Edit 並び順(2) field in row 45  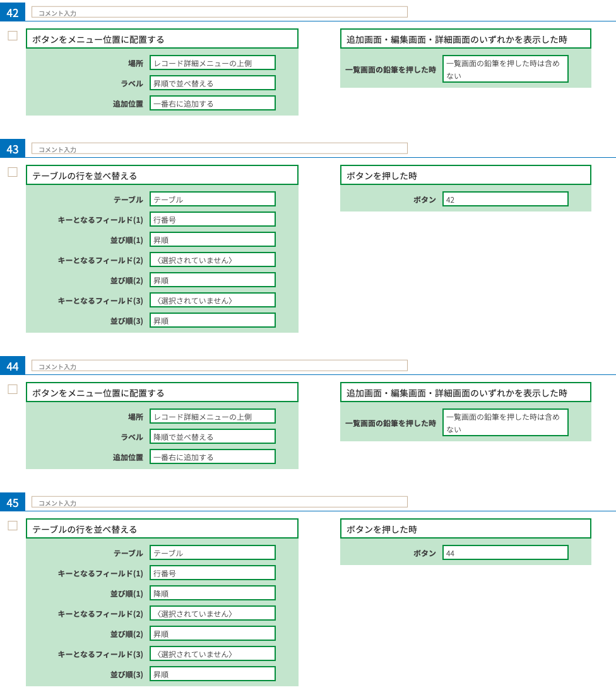(213, 633)
